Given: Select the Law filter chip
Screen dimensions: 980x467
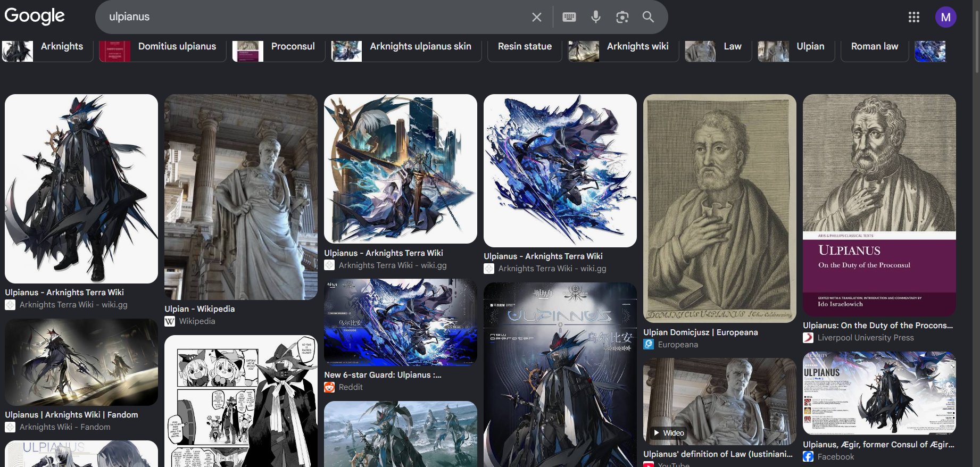Looking at the screenshot, I should tap(718, 51).
